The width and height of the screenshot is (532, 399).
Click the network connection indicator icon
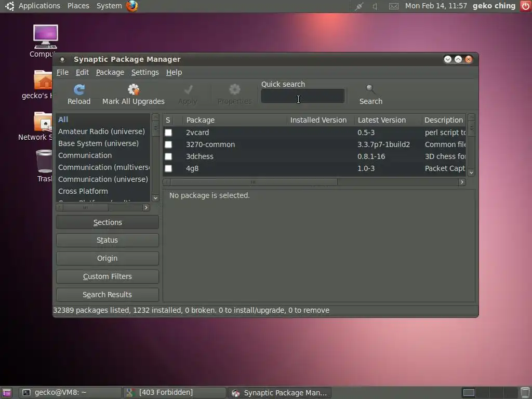[x=359, y=6]
